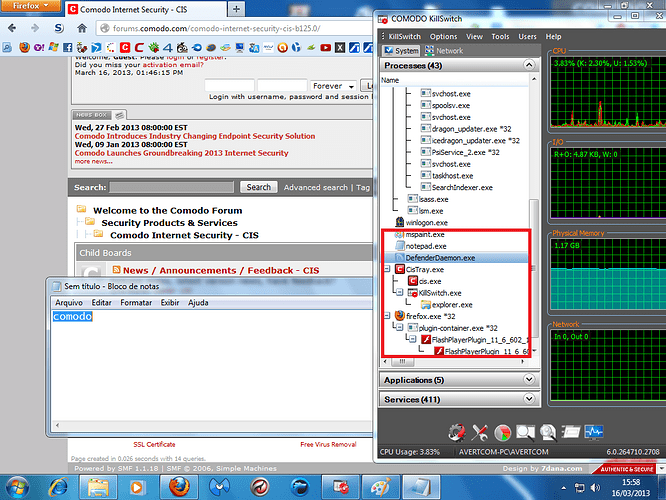Click the Facebook bookmark icon
The width and height of the screenshot is (666, 500).
68,48
